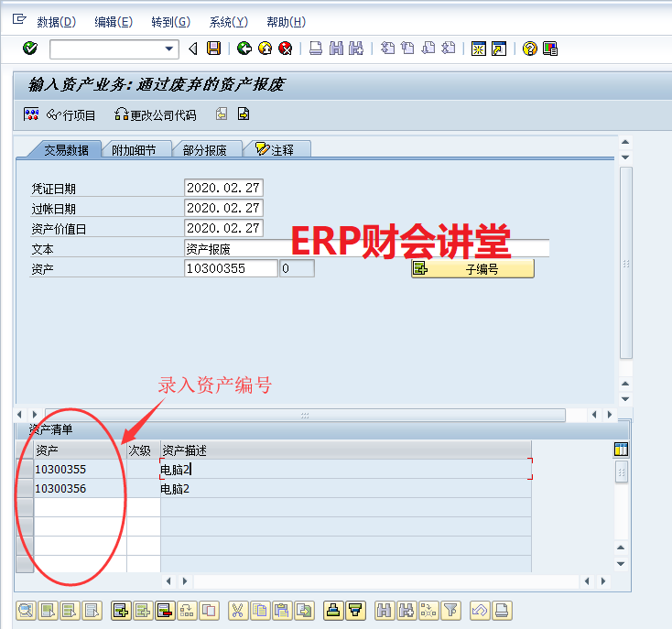Click the Delete row icon below table

165,611
